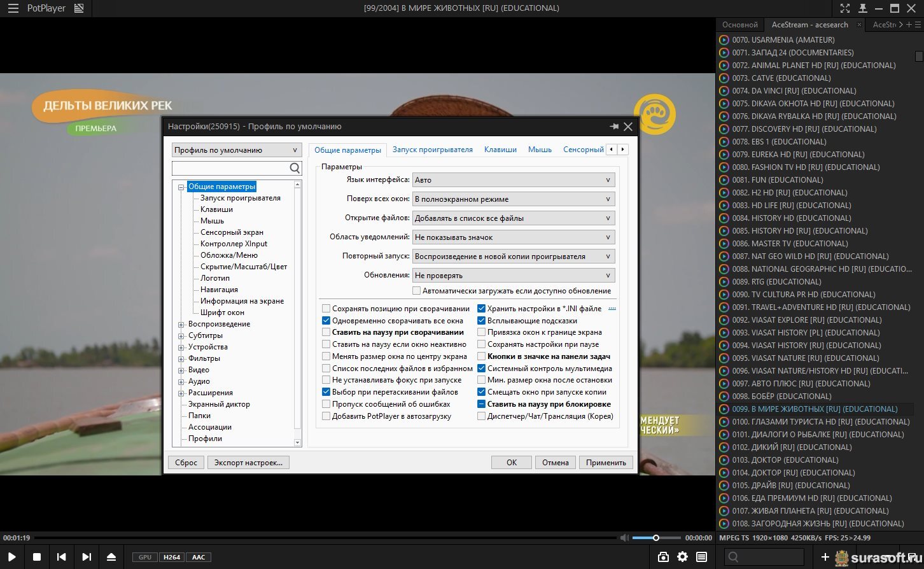Switch to the 'Клавиши' settings tab
This screenshot has width=924, height=569.
point(500,150)
